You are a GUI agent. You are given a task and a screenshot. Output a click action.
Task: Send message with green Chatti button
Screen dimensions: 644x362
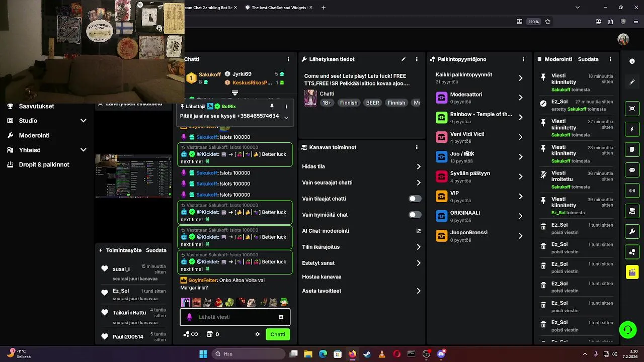278,334
